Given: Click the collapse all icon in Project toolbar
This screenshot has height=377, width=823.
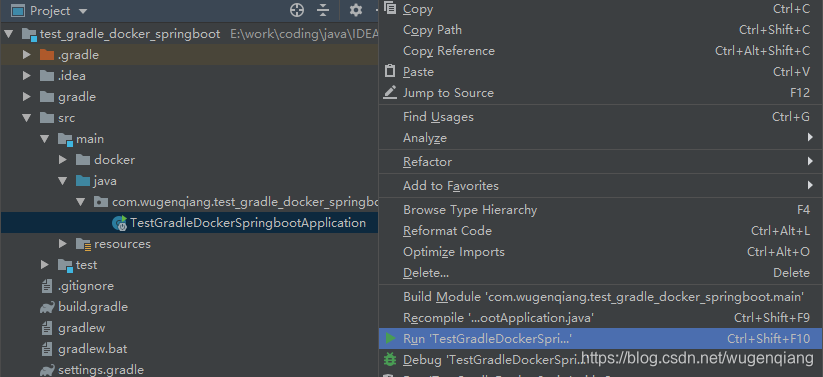Looking at the screenshot, I should click(323, 10).
